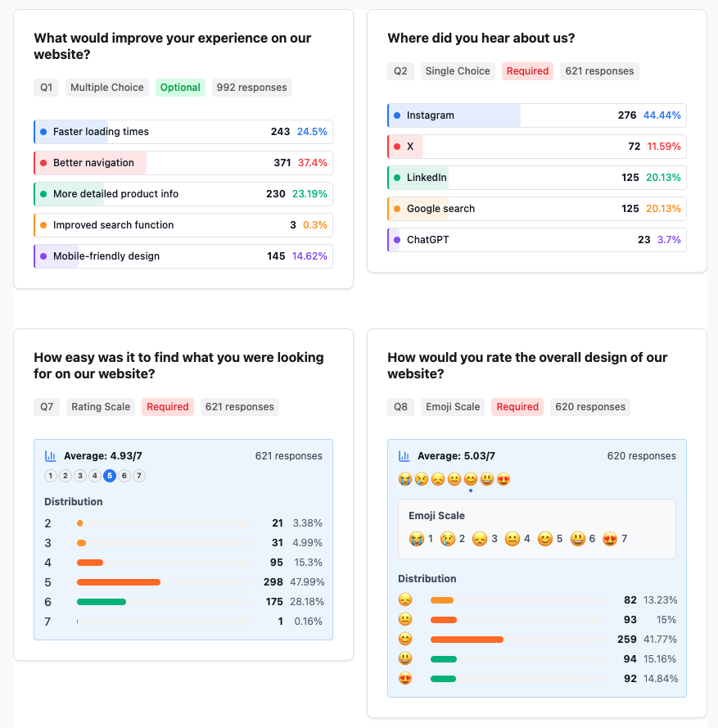
Task: Select the highlighted rating 5 pill
Action: click(110, 475)
